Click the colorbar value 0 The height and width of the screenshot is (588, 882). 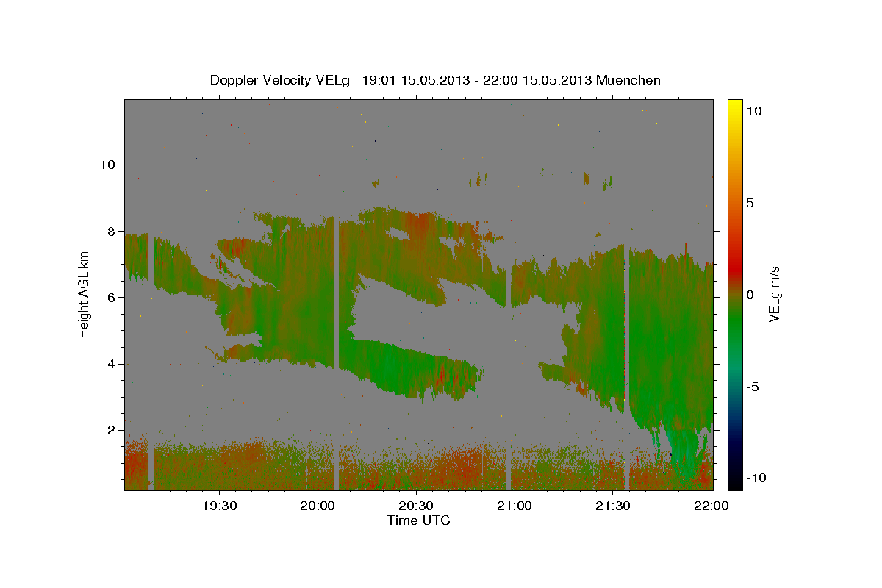tap(750, 295)
